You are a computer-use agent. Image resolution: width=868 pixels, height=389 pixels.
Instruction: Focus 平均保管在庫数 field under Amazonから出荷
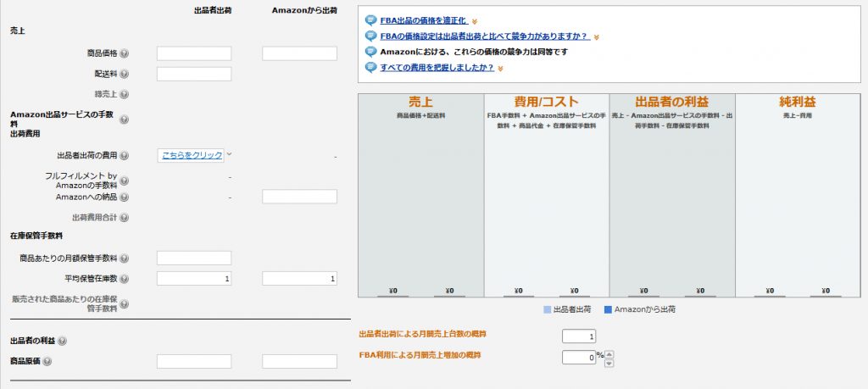299,278
